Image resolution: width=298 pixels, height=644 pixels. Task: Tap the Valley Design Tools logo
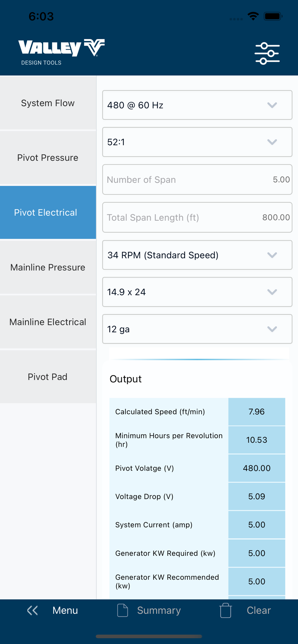click(x=61, y=52)
